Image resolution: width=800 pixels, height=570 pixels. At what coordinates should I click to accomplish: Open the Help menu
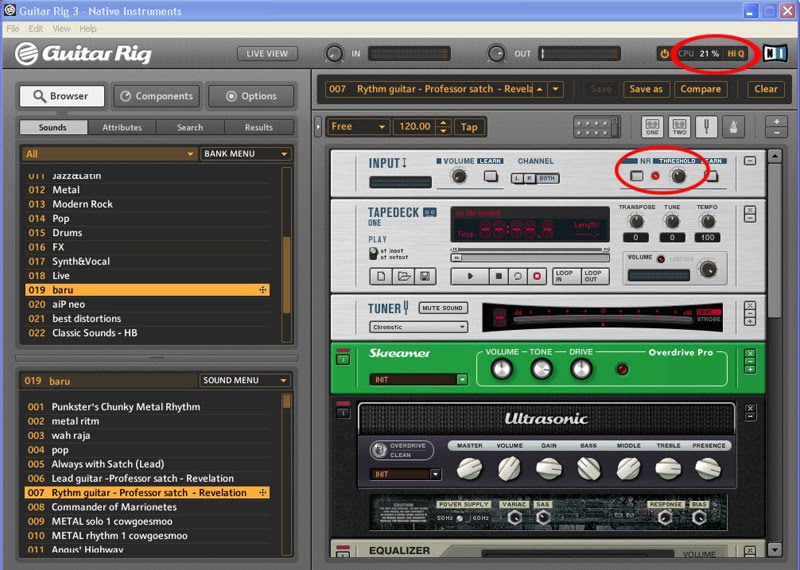88,29
